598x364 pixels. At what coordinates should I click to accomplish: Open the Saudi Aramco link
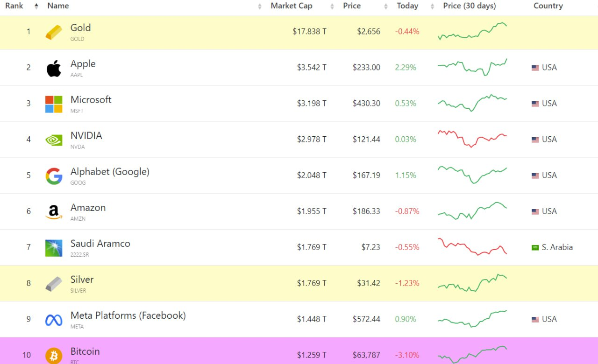100,244
